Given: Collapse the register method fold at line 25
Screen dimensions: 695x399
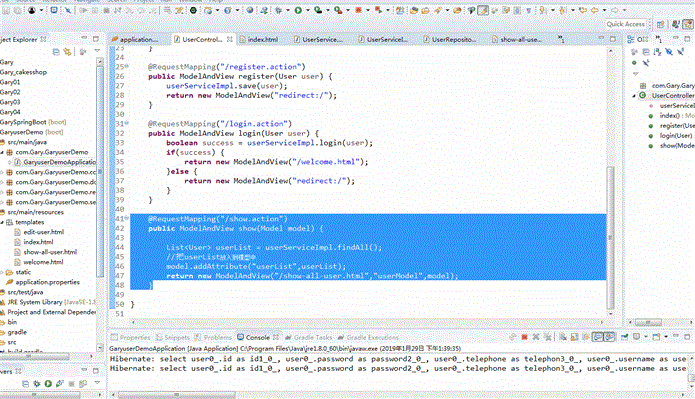Looking at the screenshot, I should (127, 66).
